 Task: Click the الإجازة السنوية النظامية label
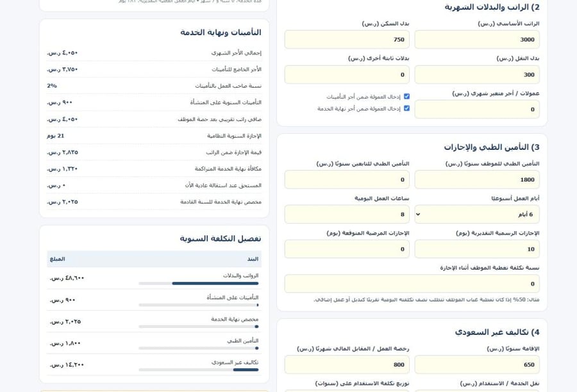tap(234, 136)
